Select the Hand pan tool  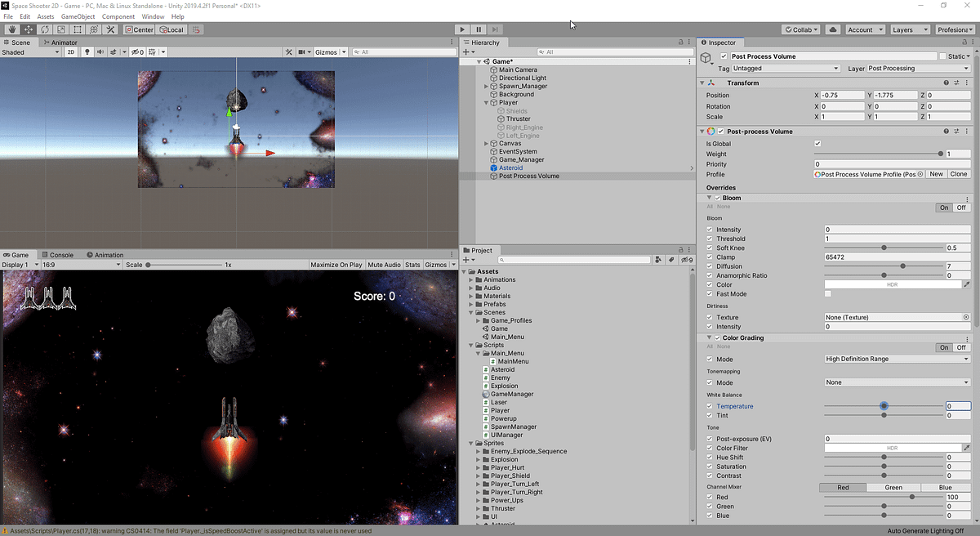tap(11, 29)
